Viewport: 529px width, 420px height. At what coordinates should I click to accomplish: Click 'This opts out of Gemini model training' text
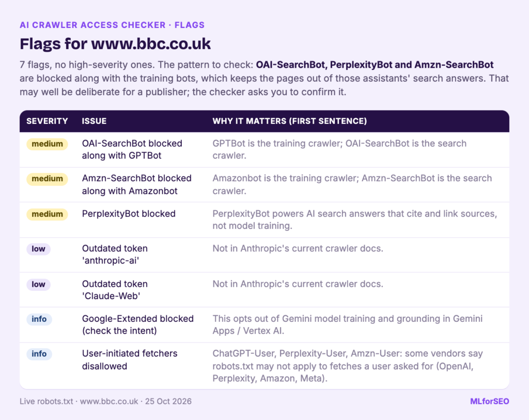348,324
